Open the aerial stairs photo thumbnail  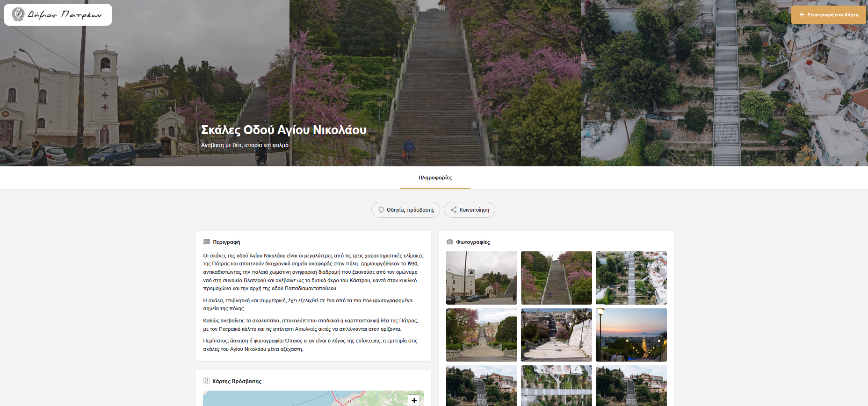coord(631,278)
